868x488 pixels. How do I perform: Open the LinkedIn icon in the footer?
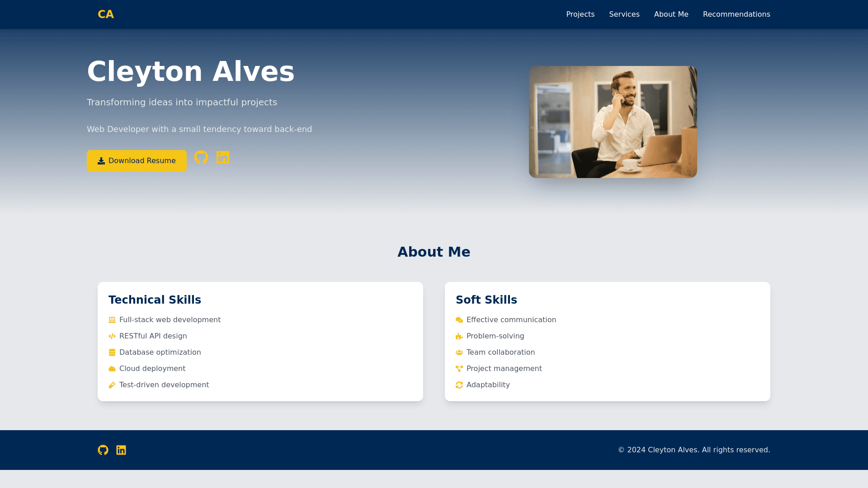[x=121, y=450]
